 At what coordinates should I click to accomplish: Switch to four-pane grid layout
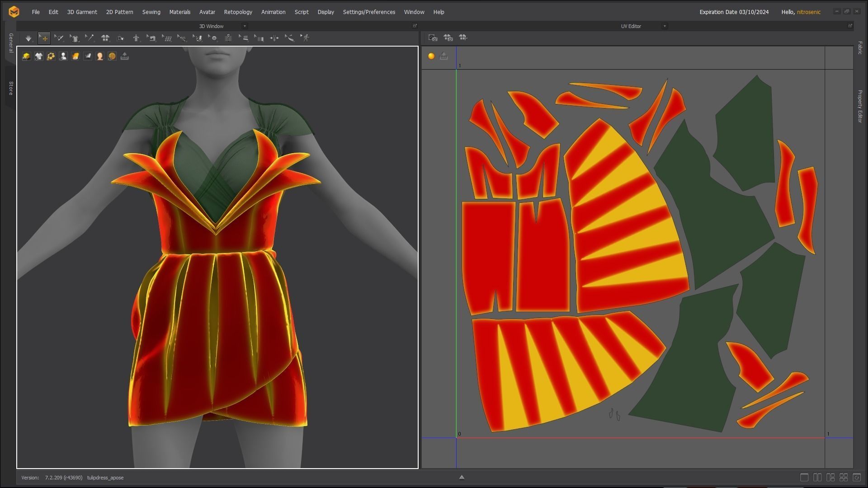[x=844, y=477]
